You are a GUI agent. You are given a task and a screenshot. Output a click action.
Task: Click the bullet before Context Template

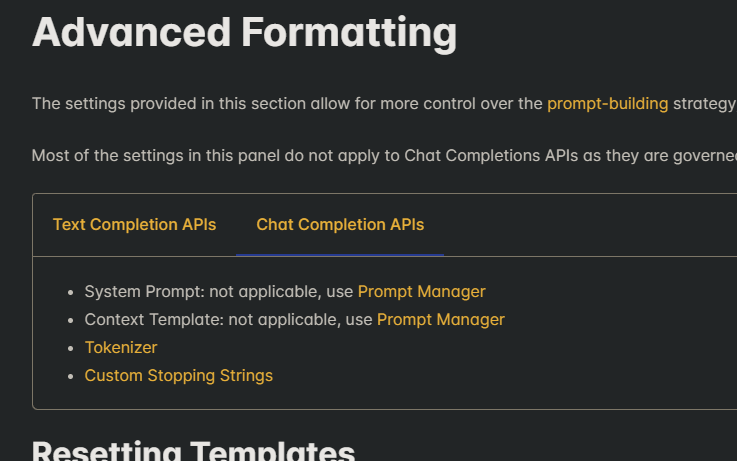(70, 320)
